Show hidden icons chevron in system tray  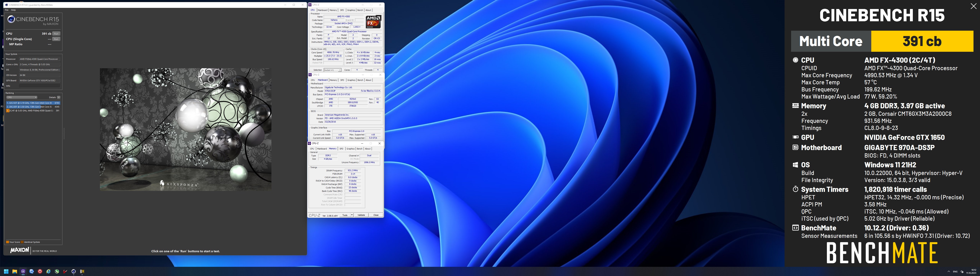(948, 271)
